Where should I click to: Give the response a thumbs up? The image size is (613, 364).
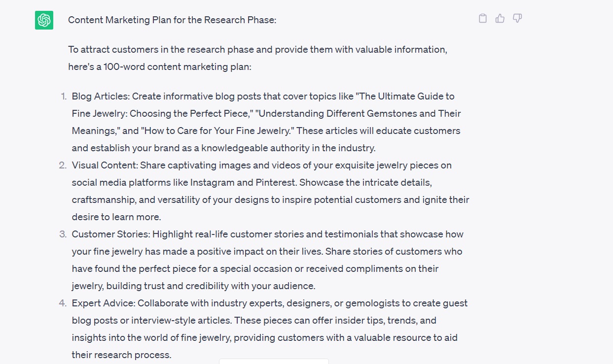tap(500, 19)
